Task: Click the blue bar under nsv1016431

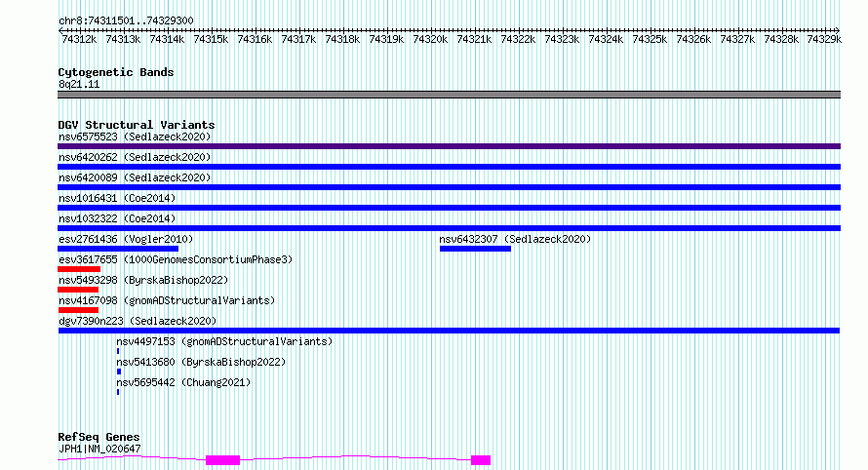Action: (x=449, y=208)
